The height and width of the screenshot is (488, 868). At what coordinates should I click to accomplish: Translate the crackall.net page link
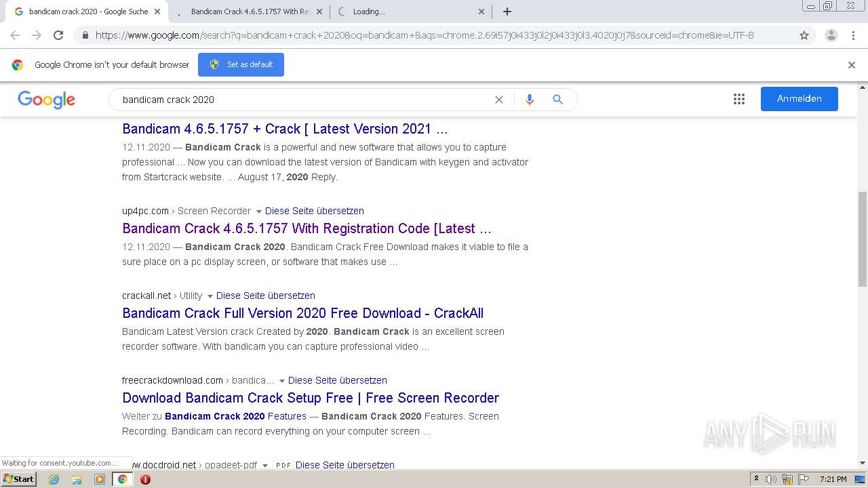click(x=266, y=296)
